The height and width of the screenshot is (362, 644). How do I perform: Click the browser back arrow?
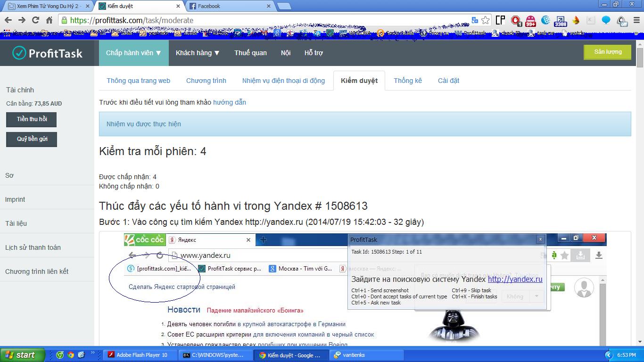coord(8,20)
